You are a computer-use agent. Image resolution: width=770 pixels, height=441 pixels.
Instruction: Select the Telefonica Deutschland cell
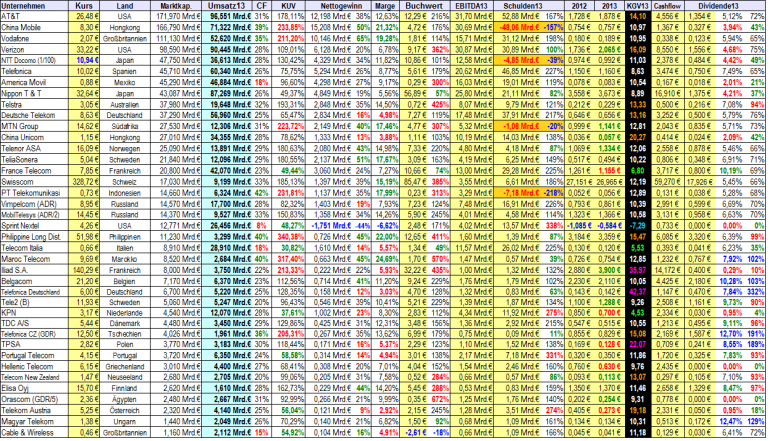pos(34,292)
